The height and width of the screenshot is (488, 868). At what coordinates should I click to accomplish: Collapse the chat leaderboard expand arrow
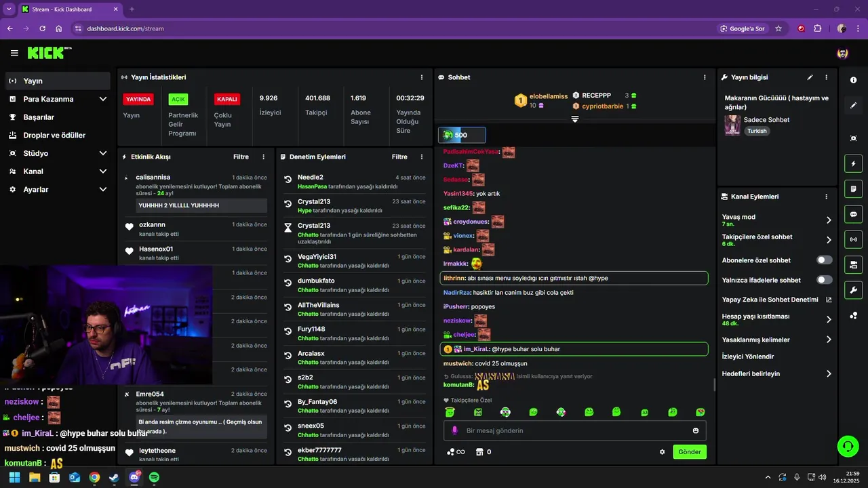click(x=575, y=119)
